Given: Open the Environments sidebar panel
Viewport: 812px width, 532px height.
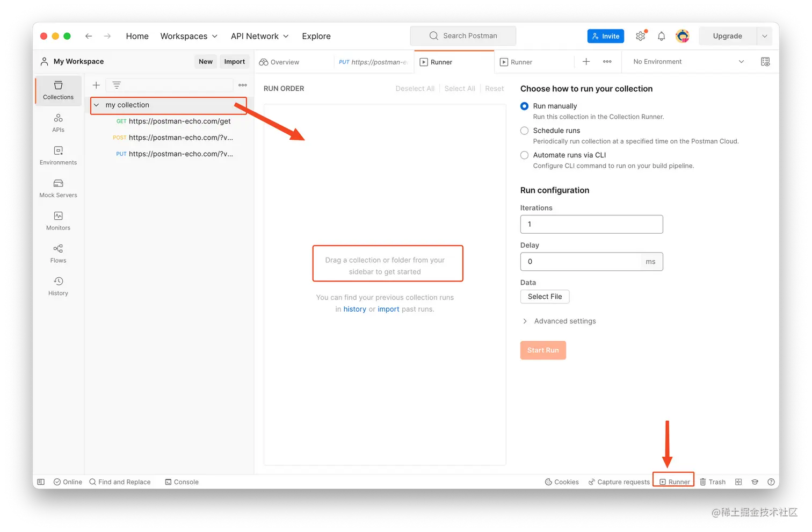Looking at the screenshot, I should (58, 156).
